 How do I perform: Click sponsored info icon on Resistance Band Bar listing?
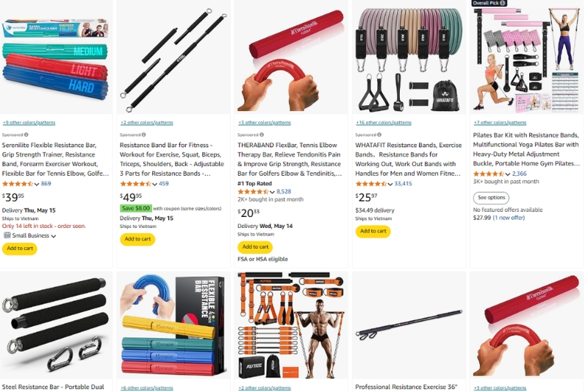(144, 135)
